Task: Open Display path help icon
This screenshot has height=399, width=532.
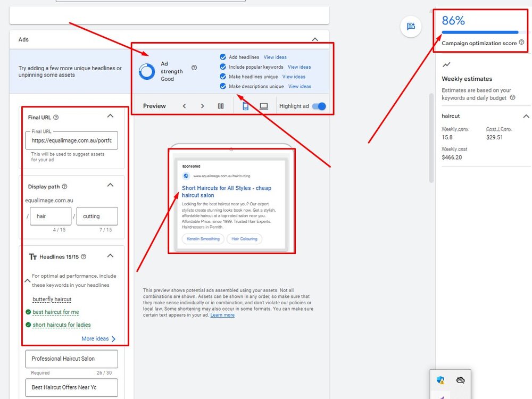Action: point(64,187)
